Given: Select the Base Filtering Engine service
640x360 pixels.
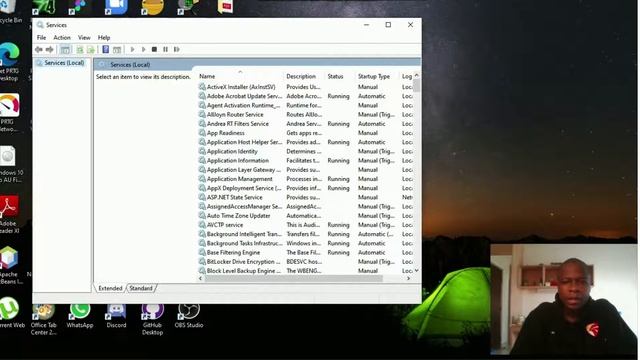Looking at the screenshot, I should (x=305, y=253).
